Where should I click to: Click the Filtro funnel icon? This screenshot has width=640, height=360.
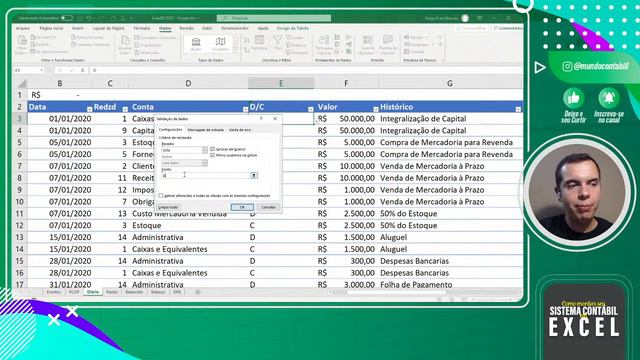point(278,41)
